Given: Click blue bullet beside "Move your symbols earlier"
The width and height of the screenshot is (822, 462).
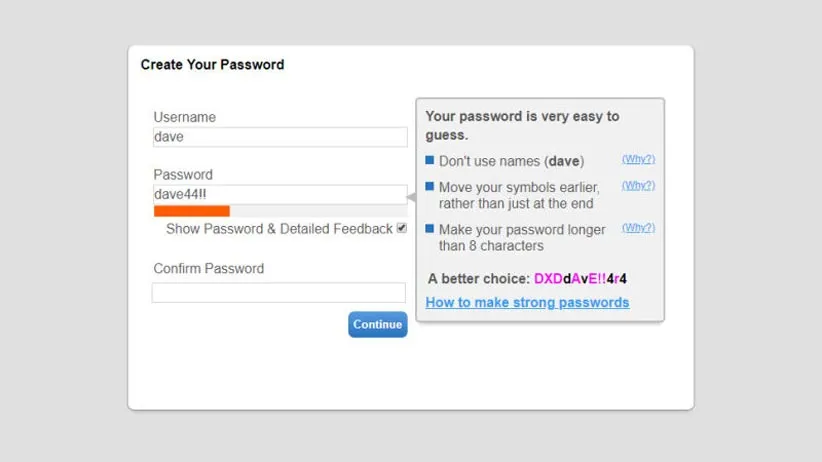Looking at the screenshot, I should 430,186.
